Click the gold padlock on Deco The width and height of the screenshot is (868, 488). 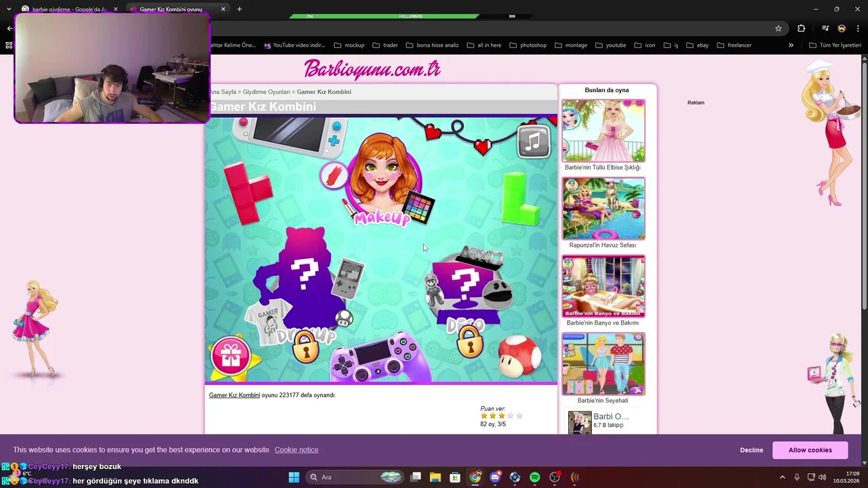coord(469,342)
